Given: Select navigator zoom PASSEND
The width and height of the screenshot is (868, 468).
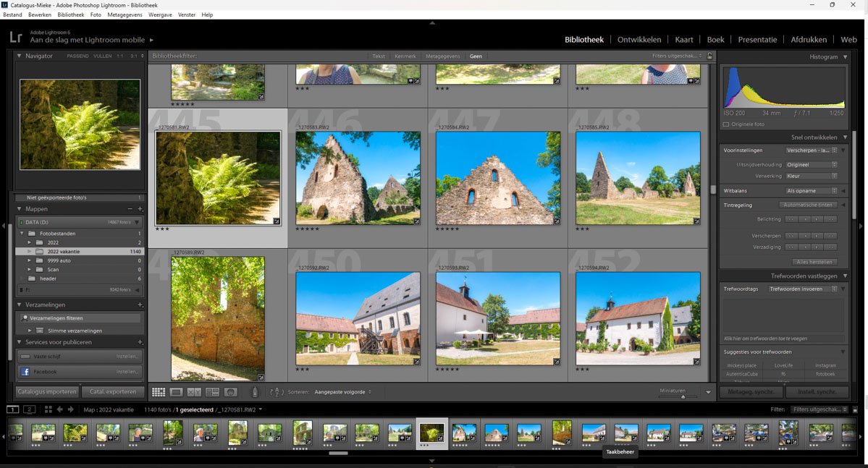Looking at the screenshot, I should (77, 56).
